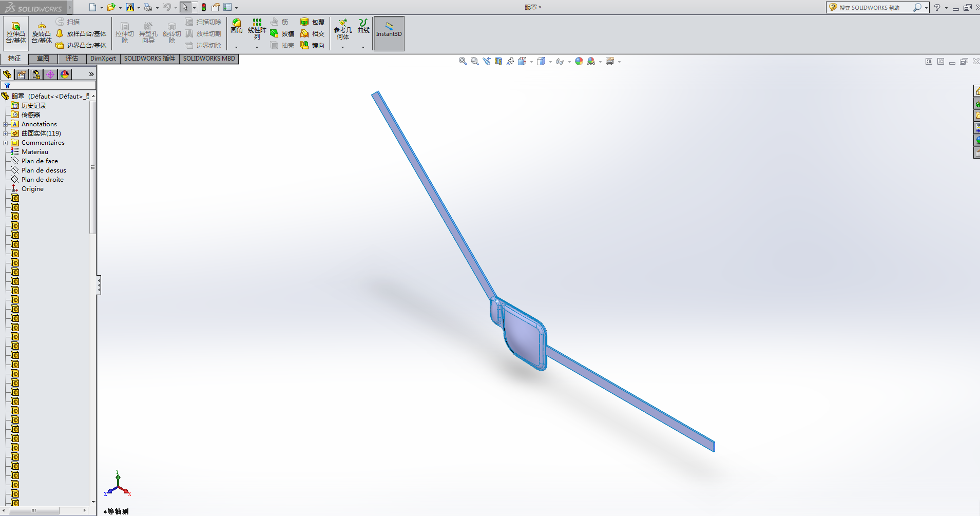This screenshot has width=980, height=516.
Task: Click the Zoom to Fit view icon
Action: (462, 61)
